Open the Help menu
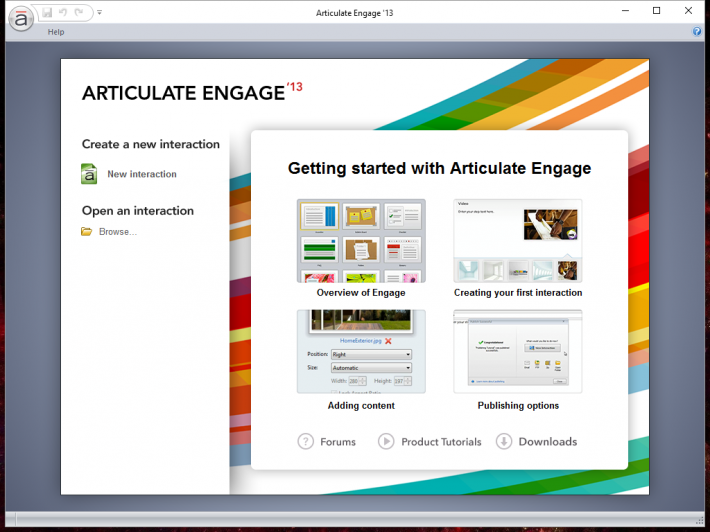This screenshot has width=710, height=532. [56, 32]
